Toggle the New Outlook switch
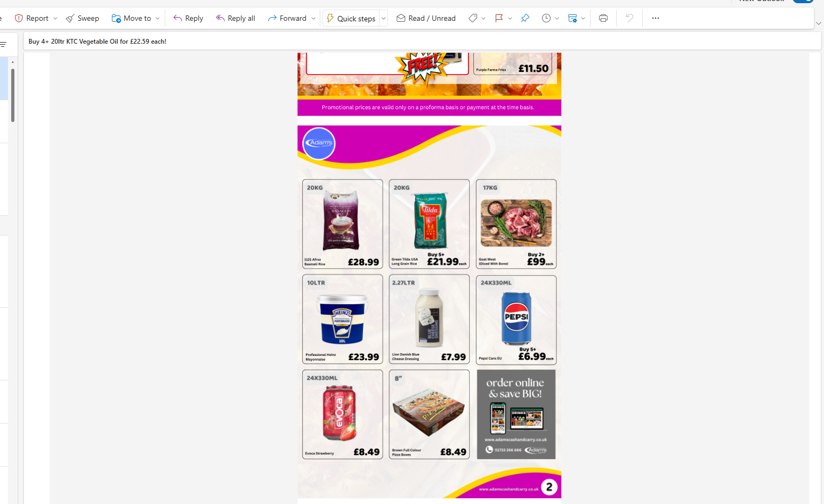 [x=803, y=1]
